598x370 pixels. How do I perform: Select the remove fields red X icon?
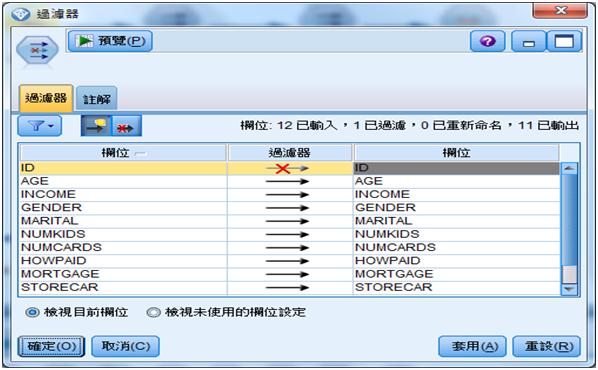[x=127, y=126]
